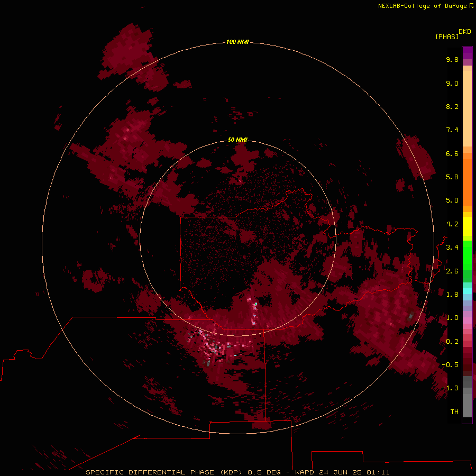Click the 1.0 value on color scale
476x476 pixels.
[452, 318]
